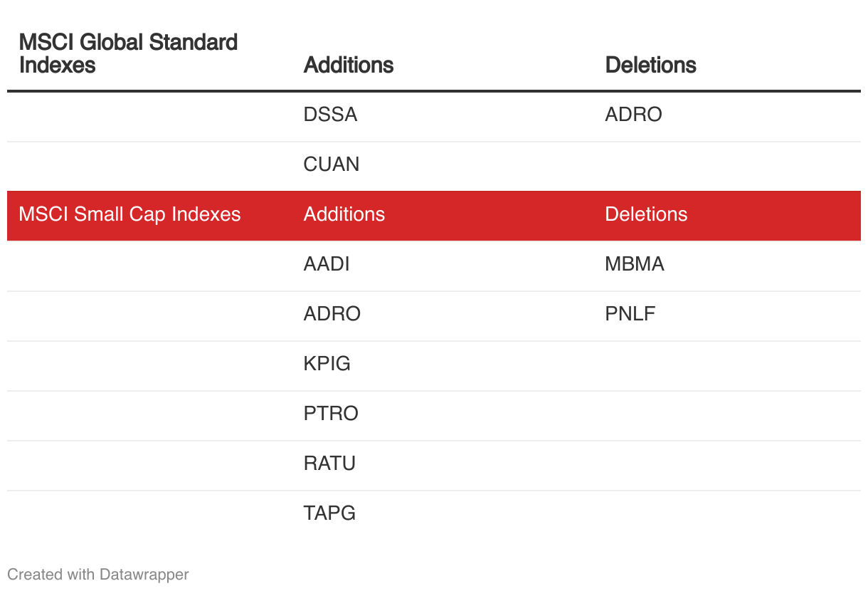Click the MSCI Small Cap Indexes label

tap(129, 214)
